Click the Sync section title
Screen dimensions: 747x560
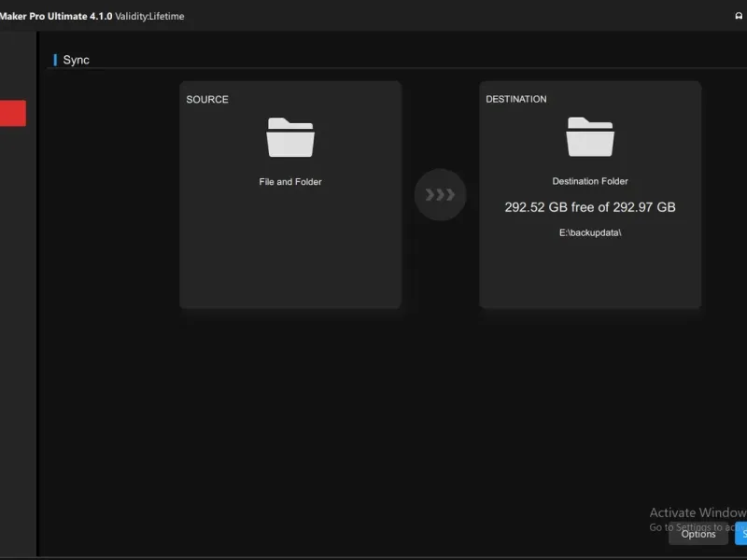pyautogui.click(x=77, y=60)
